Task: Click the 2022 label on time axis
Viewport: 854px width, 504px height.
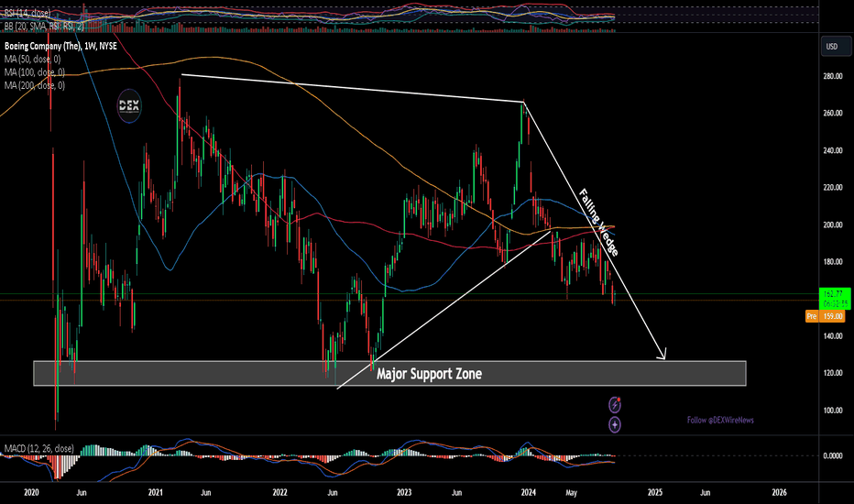Action: tap(279, 493)
